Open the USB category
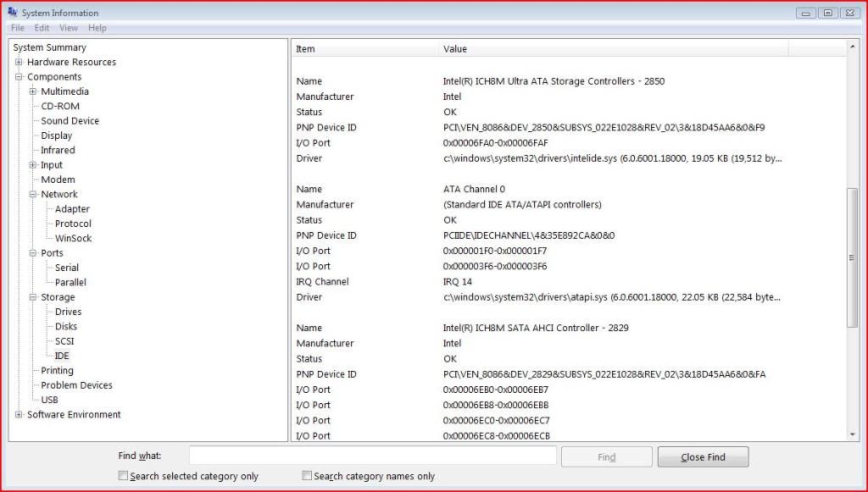 [x=49, y=400]
